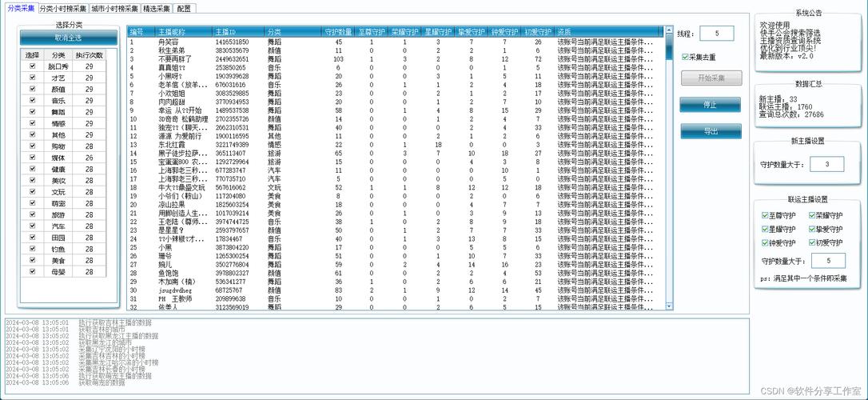Select the row for 不要再胖了
Screen dimensions: 868x400
[x=396, y=58]
